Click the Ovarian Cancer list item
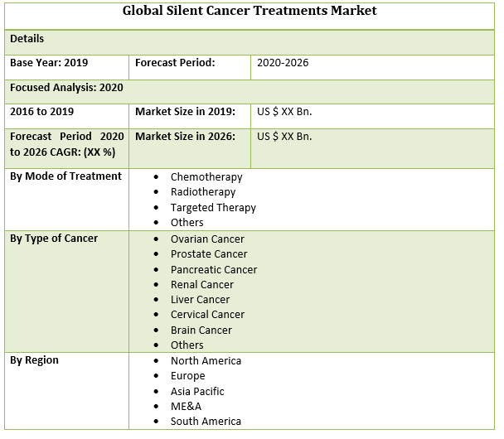This screenshot has width=504, height=439. click(207, 239)
